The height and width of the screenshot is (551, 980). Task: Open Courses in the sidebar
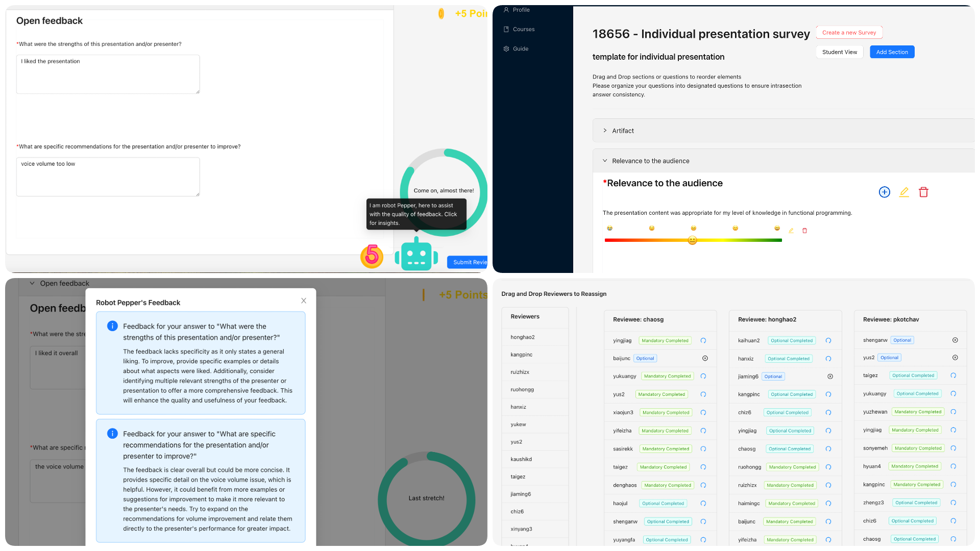[523, 29]
